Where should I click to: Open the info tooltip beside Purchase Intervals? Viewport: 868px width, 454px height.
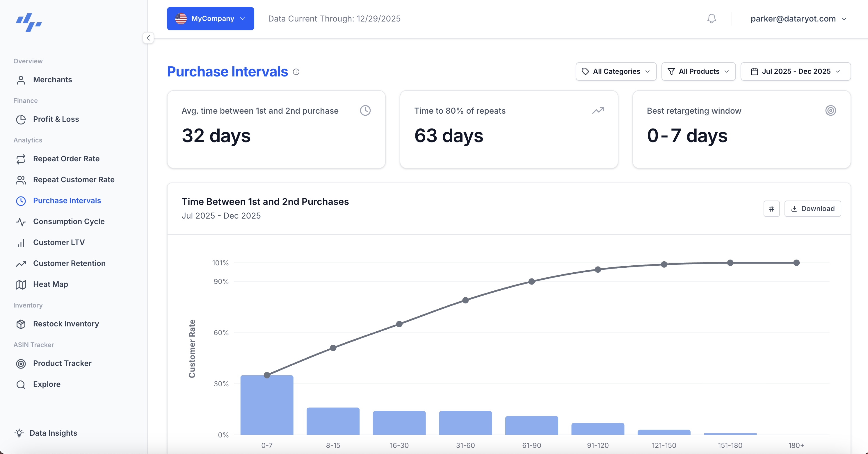[296, 72]
